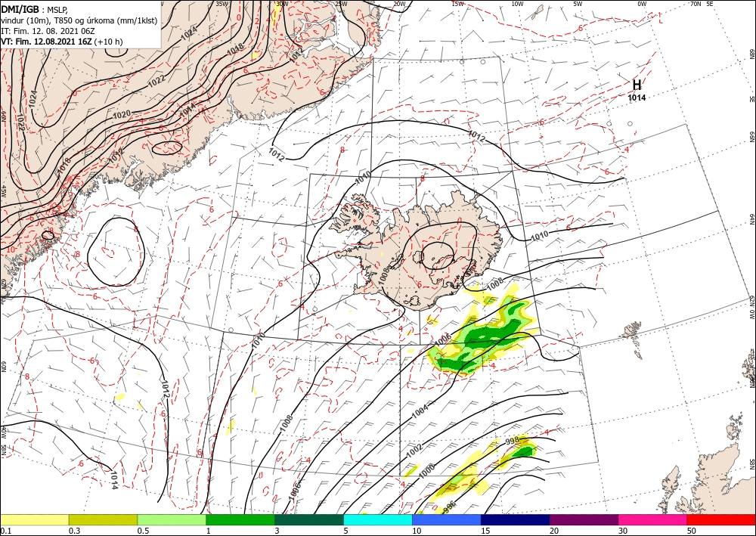Click the blue 10–15 legend color swatch
Viewport: 756px width, 536px height.
447,519
